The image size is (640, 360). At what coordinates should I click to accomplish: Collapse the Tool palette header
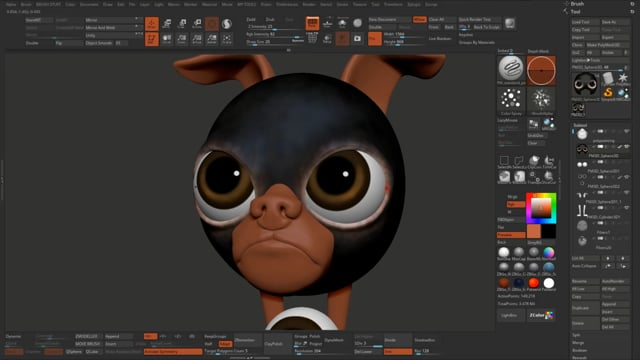(576, 12)
